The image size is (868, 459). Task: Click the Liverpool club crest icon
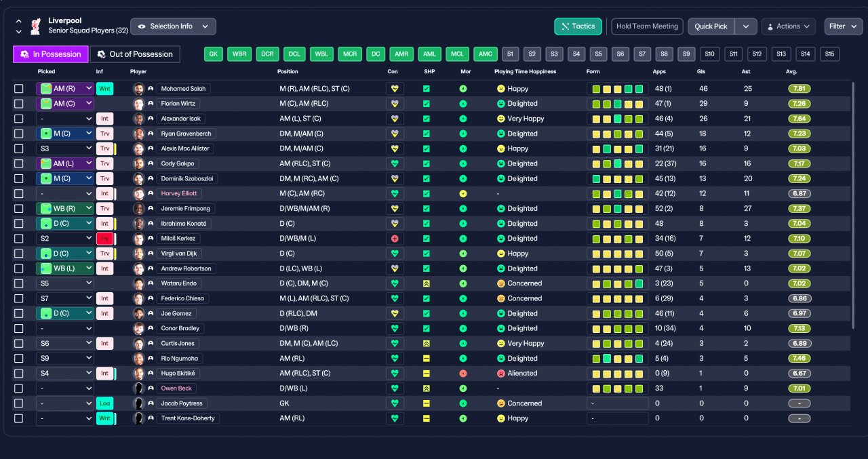[x=36, y=26]
